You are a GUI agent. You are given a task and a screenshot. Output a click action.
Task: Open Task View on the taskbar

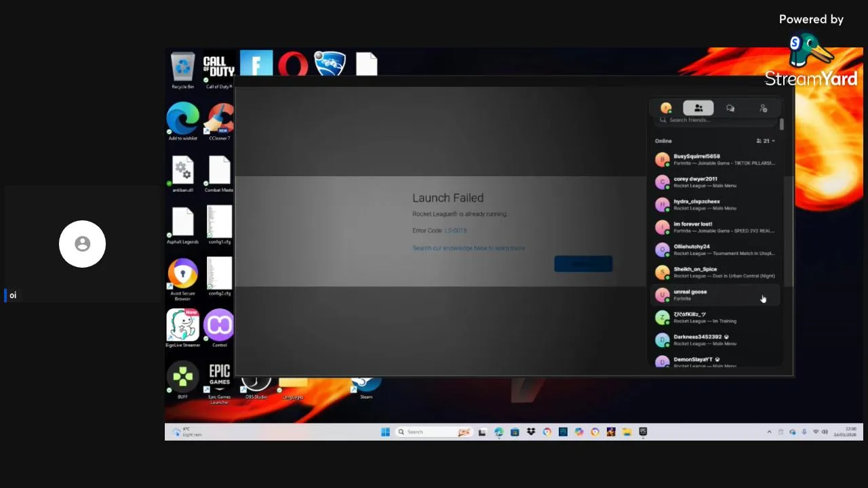point(482,432)
